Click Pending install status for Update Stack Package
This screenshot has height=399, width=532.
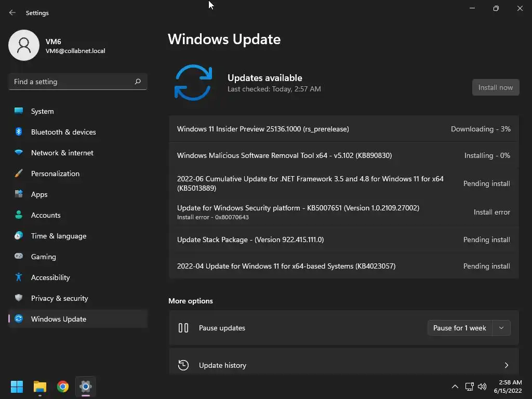[x=486, y=240]
